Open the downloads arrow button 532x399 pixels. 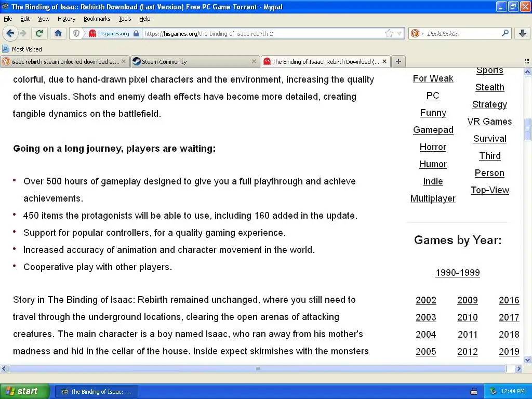[x=523, y=33]
